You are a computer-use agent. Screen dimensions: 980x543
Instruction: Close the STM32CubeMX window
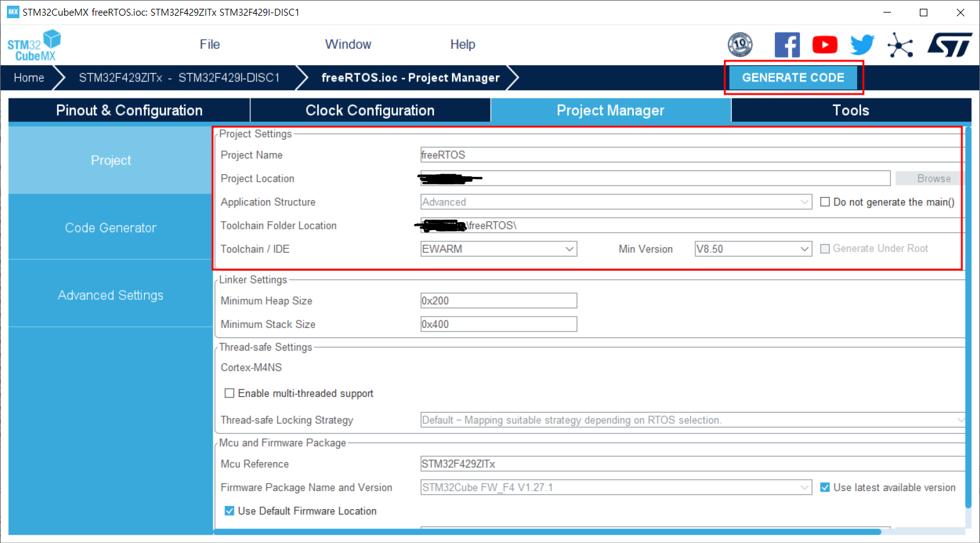(x=960, y=12)
